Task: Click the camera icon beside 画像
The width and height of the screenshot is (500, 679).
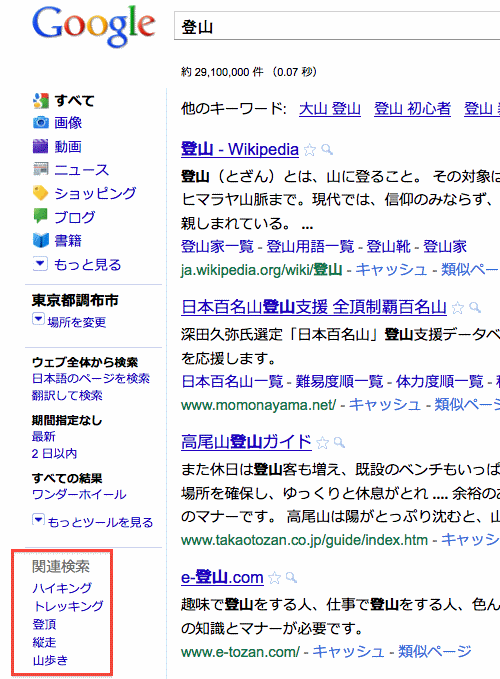Action: point(41,123)
